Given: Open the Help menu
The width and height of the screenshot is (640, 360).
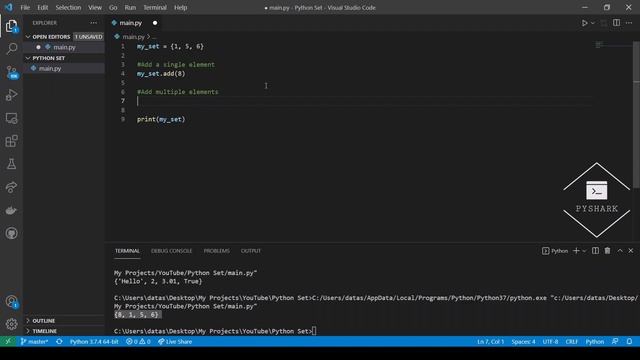Looking at the screenshot, I should (180, 7).
